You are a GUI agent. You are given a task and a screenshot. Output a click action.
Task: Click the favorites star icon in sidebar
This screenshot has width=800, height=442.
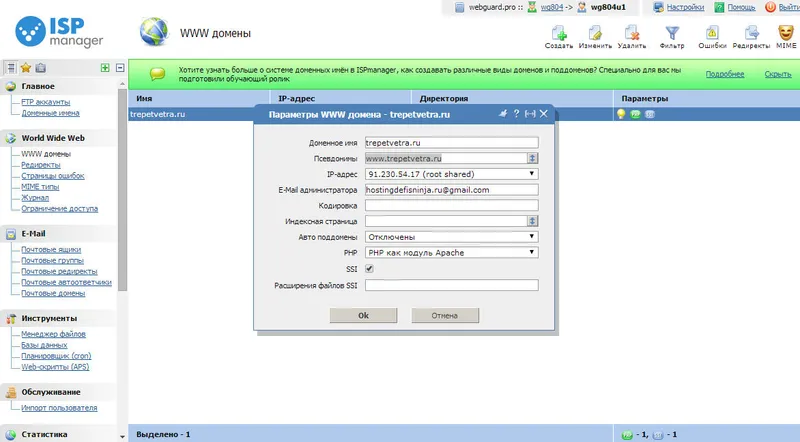tap(26, 67)
